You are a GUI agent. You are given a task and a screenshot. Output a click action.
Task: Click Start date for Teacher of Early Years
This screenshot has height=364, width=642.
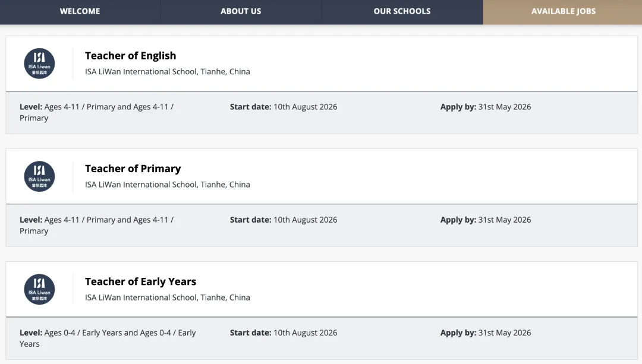284,333
